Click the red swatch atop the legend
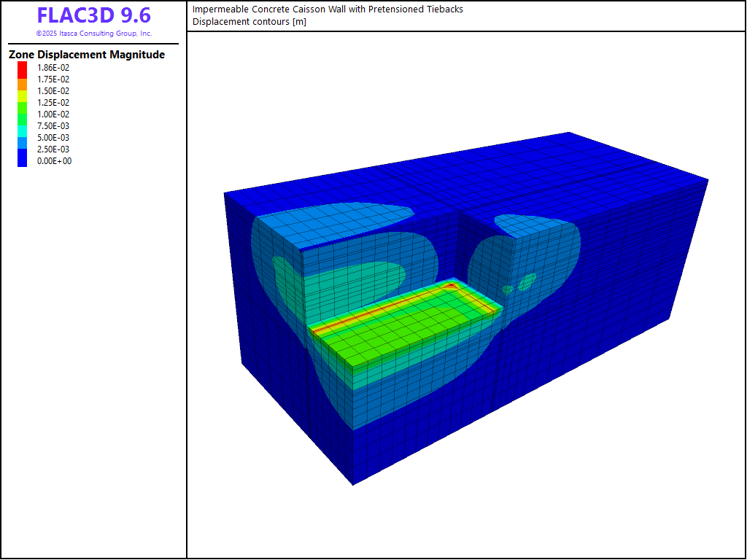This screenshot has height=560, width=747. (x=23, y=68)
